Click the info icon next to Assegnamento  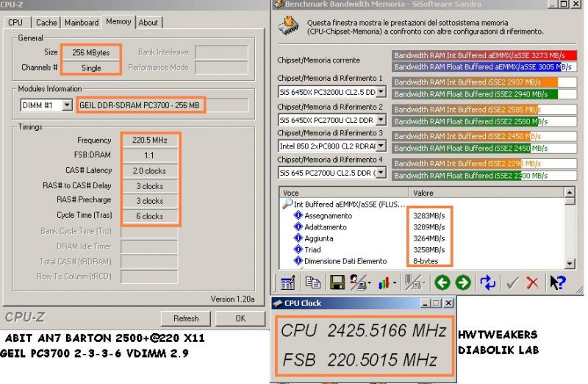pos(298,215)
